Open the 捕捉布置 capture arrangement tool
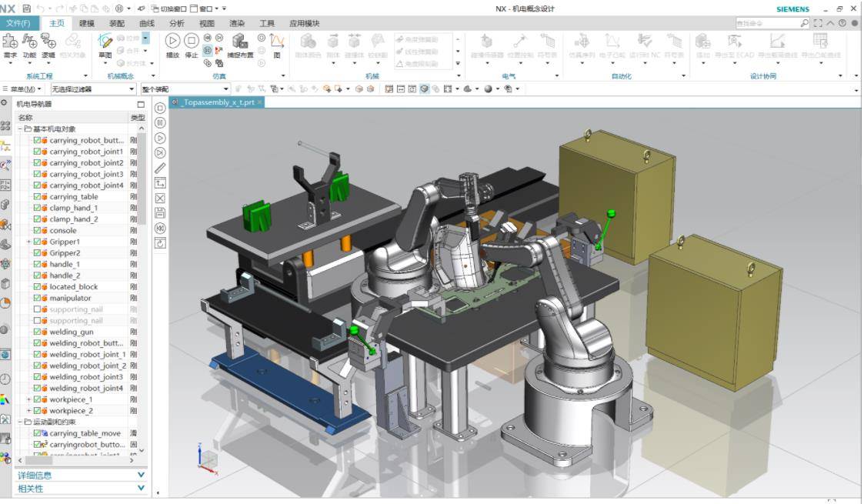 [x=240, y=42]
